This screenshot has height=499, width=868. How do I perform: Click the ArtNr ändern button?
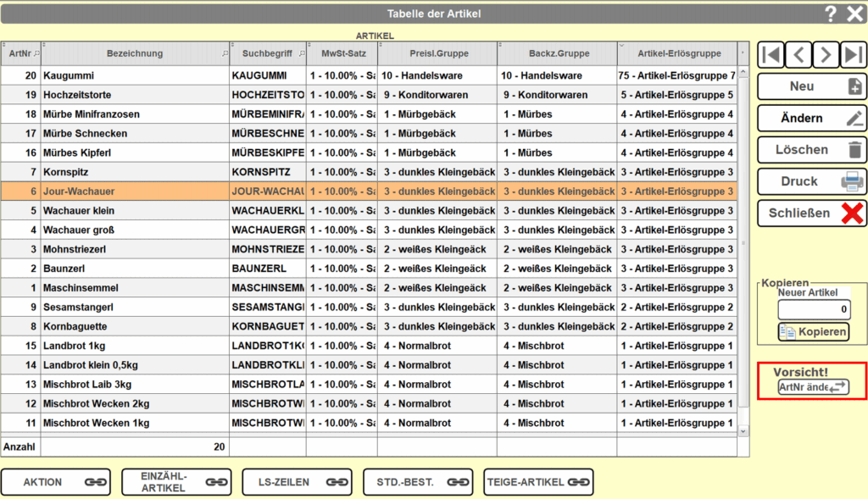coord(813,387)
